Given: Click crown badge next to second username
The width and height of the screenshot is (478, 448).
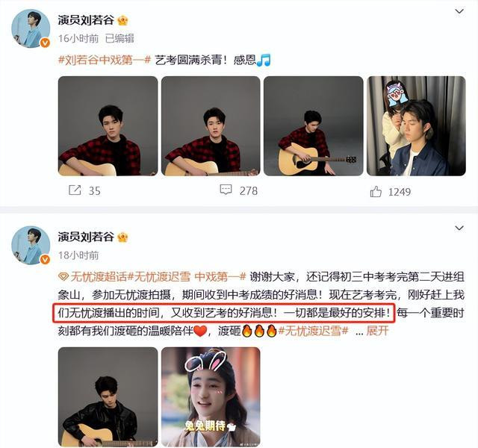Looking at the screenshot, I should 122,237.
